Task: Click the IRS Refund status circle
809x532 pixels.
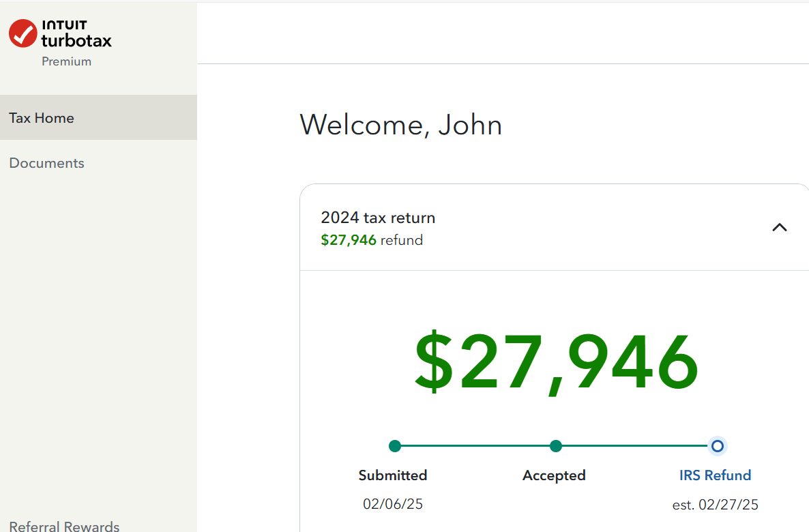Action: 717,446
